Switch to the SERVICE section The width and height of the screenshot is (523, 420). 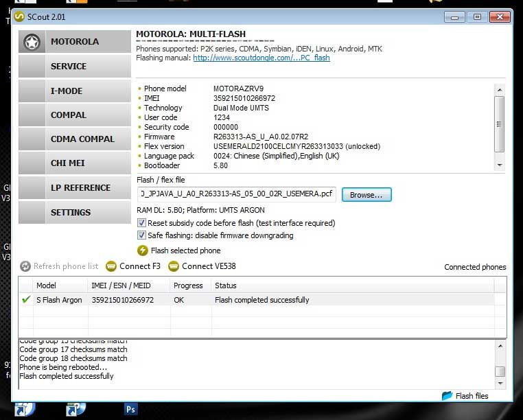coord(75,67)
